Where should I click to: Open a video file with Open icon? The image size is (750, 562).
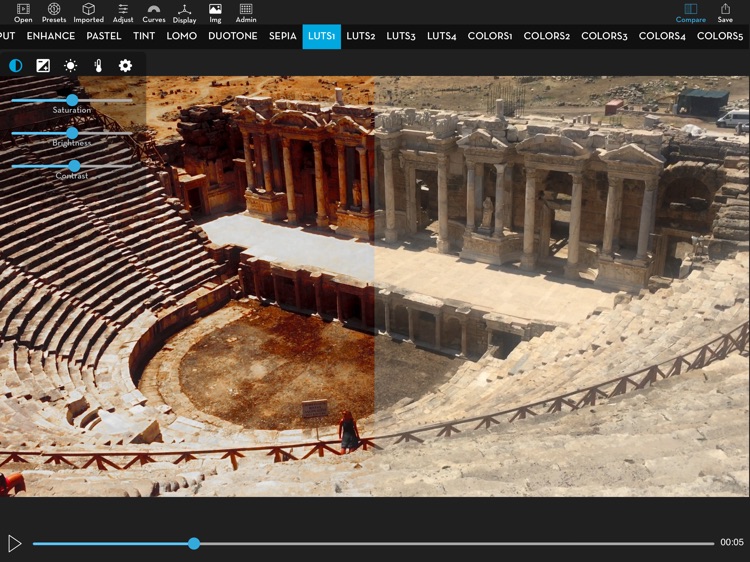point(23,13)
